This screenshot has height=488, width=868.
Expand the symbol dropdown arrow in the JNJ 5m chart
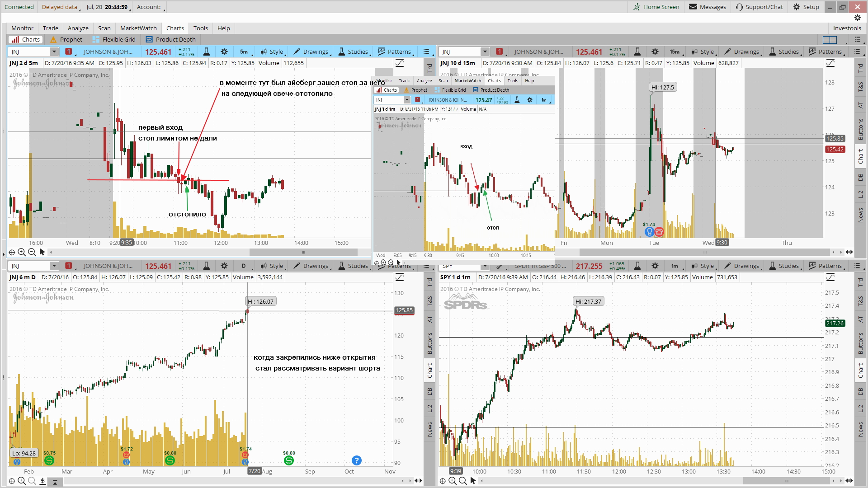54,52
